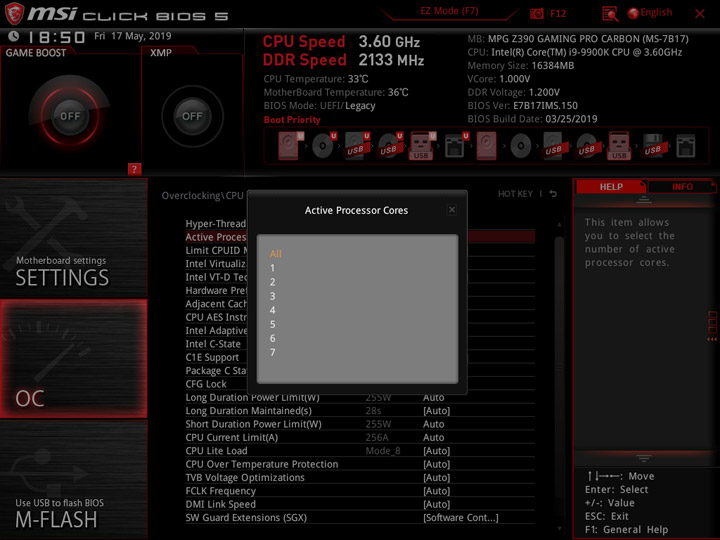Close the Active Processor Cores popup
The image size is (720, 540).
pos(452,210)
